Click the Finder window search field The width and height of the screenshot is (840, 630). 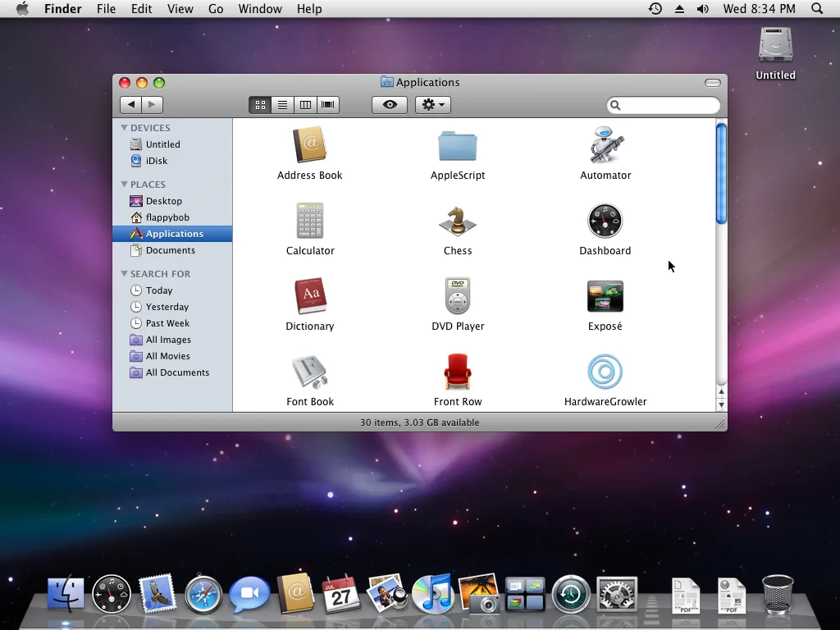click(663, 105)
